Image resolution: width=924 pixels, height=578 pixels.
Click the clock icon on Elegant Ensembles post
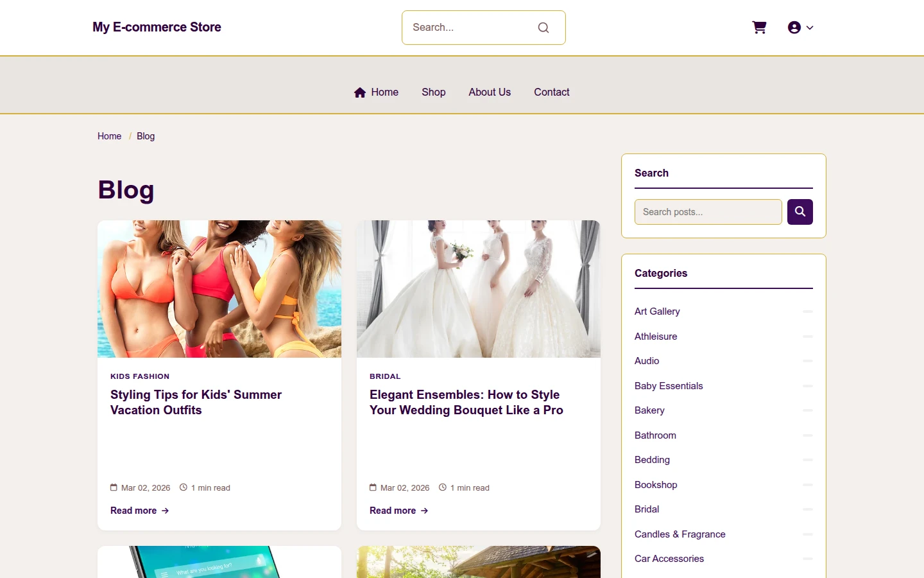coord(443,487)
